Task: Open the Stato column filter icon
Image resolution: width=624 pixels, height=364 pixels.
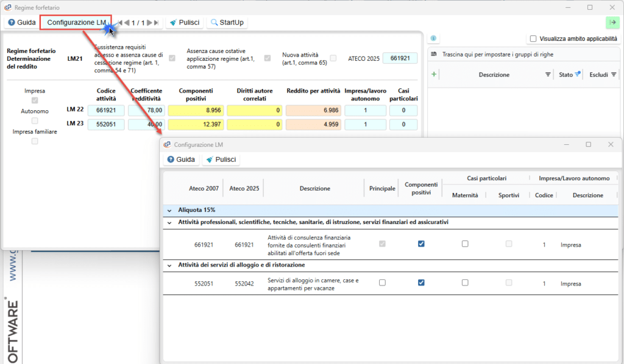Action: pyautogui.click(x=578, y=74)
